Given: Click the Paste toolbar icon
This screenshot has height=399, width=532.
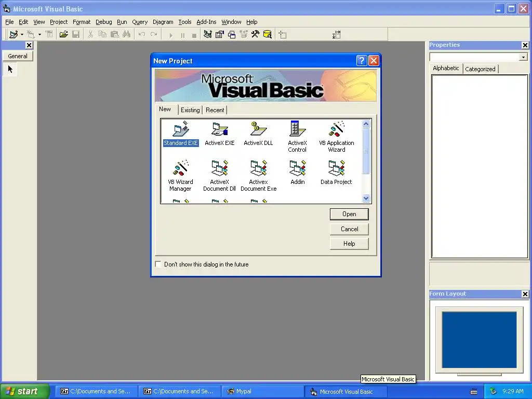Looking at the screenshot, I should tap(115, 34).
